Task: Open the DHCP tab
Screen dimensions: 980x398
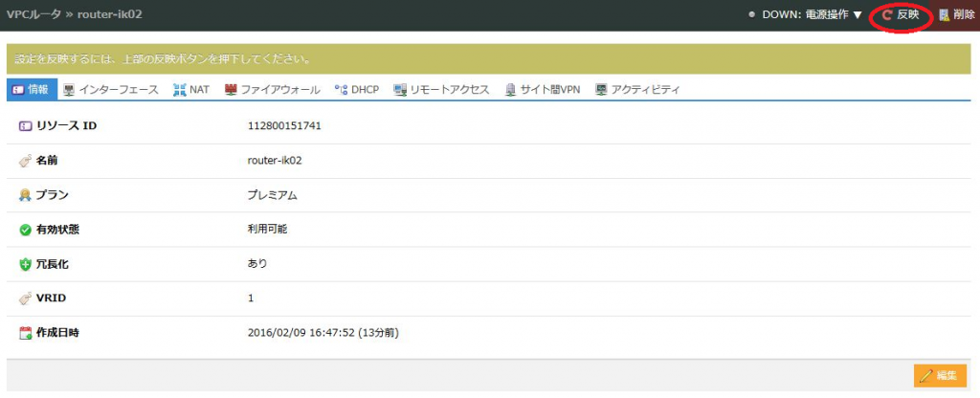Action: tap(357, 90)
